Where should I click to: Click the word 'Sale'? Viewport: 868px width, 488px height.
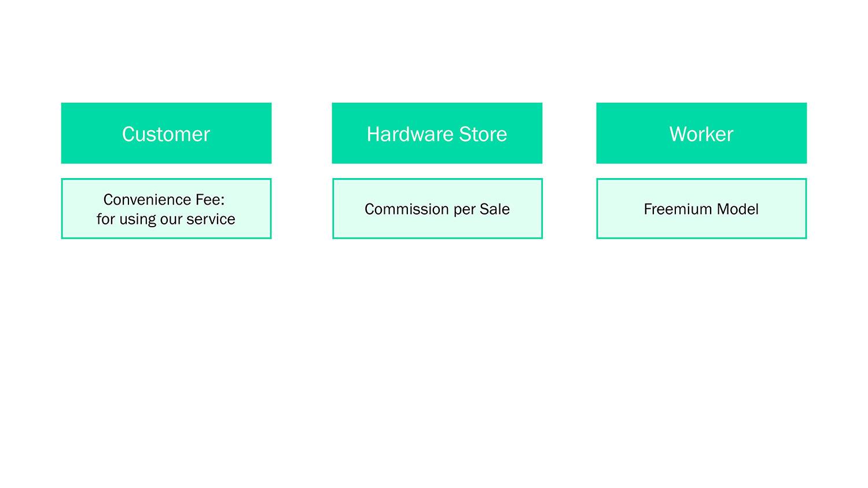coord(495,209)
